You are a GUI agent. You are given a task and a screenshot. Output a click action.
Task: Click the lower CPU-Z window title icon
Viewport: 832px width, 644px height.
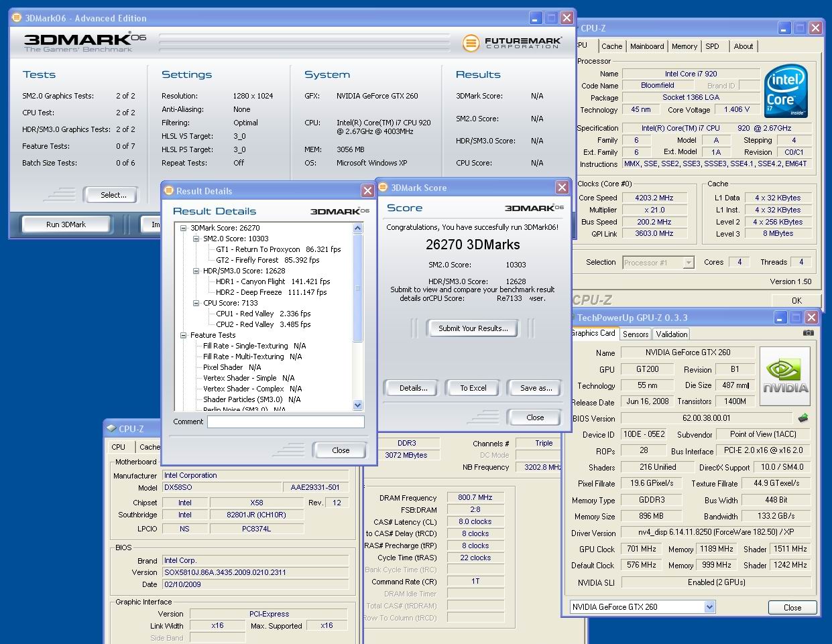point(111,429)
